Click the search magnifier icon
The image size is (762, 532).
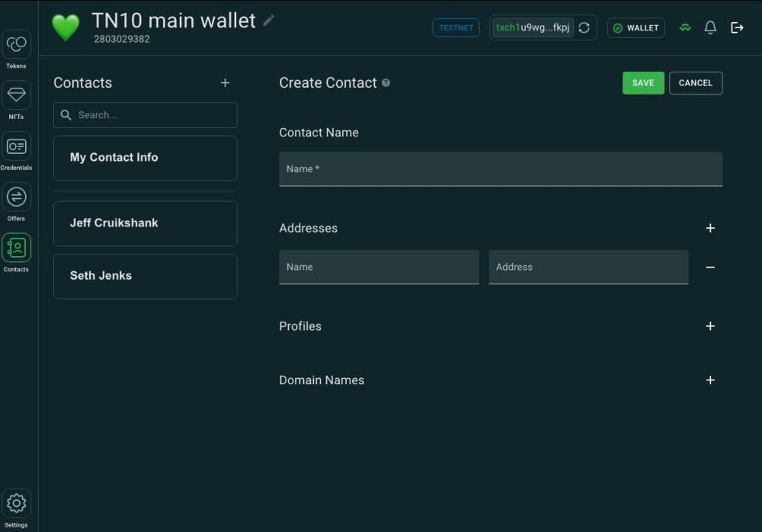coord(66,115)
